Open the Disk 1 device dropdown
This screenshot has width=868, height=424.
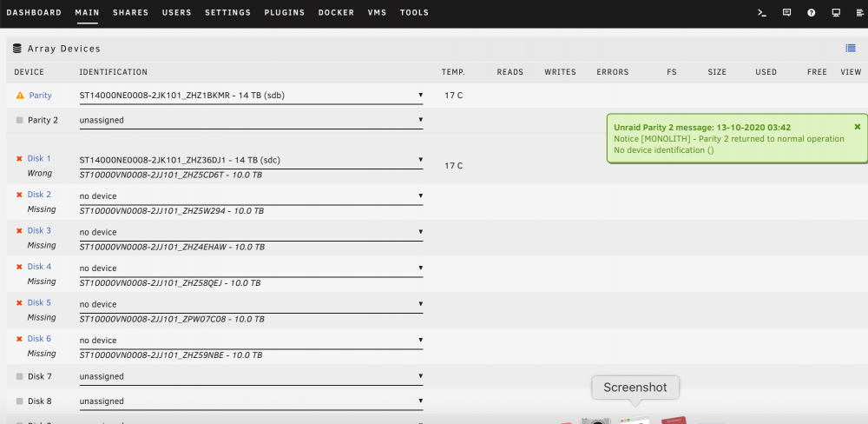pyautogui.click(x=252, y=160)
